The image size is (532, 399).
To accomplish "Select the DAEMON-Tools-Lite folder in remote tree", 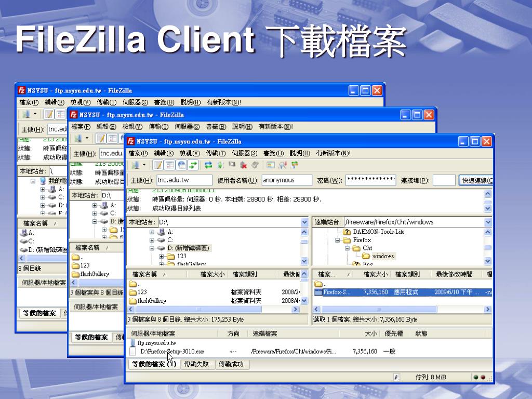I will (374, 232).
